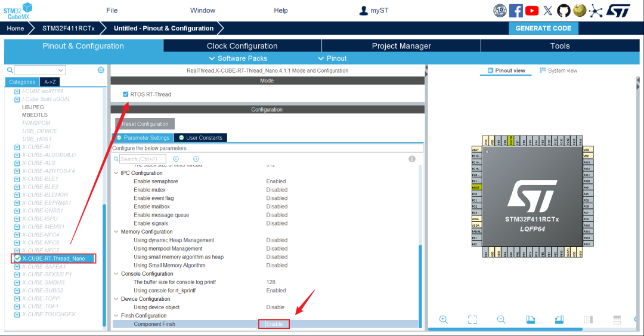Viewport: 644px width, 336px height.
Task: Open the categories panel gear settings
Action: tap(101, 70)
